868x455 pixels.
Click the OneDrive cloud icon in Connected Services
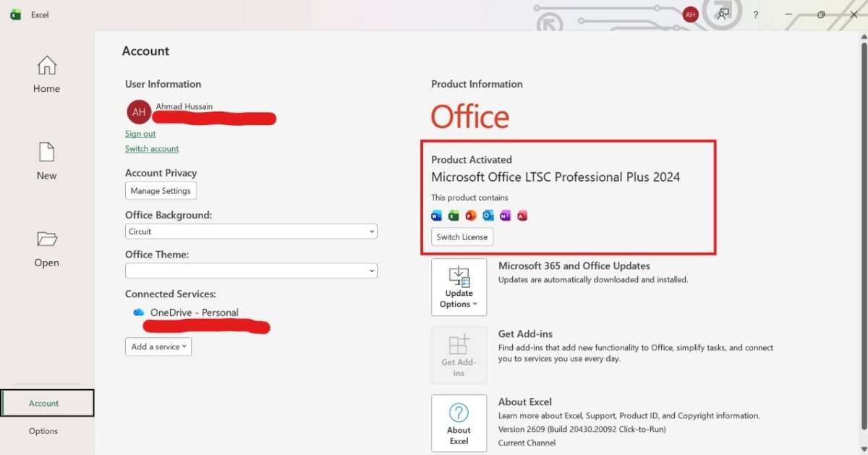click(138, 312)
